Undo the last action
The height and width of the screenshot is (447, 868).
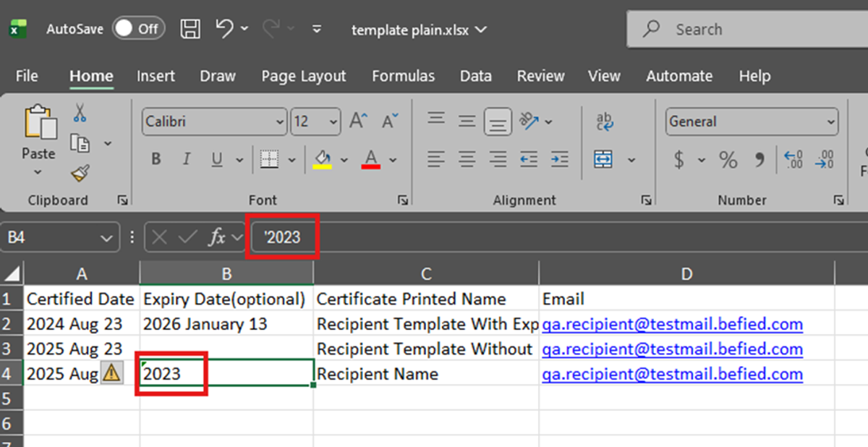coord(224,28)
